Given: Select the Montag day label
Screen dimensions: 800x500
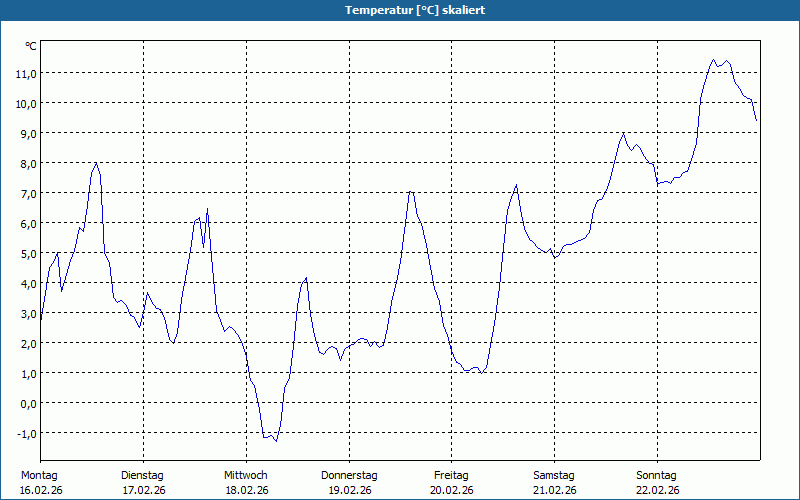Looking at the screenshot, I should tap(39, 476).
